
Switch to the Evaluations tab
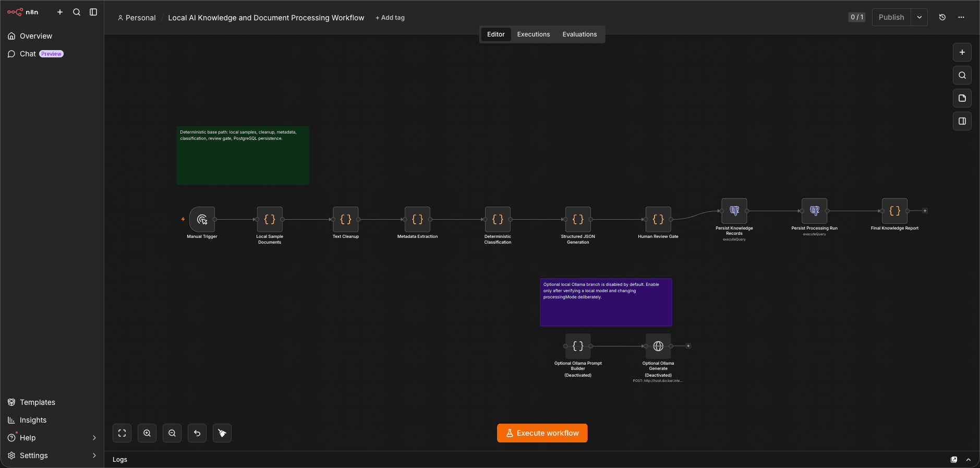579,34
